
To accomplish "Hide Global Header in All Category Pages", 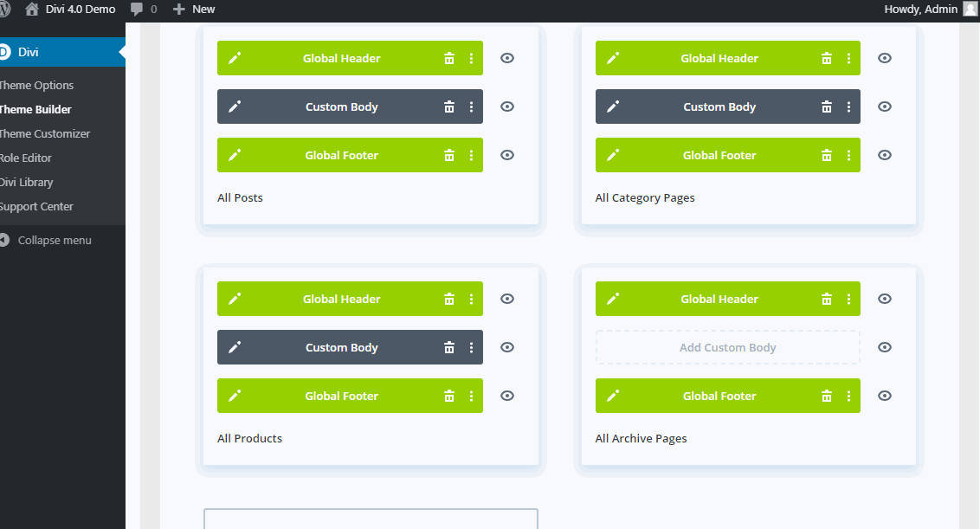I will [x=885, y=58].
